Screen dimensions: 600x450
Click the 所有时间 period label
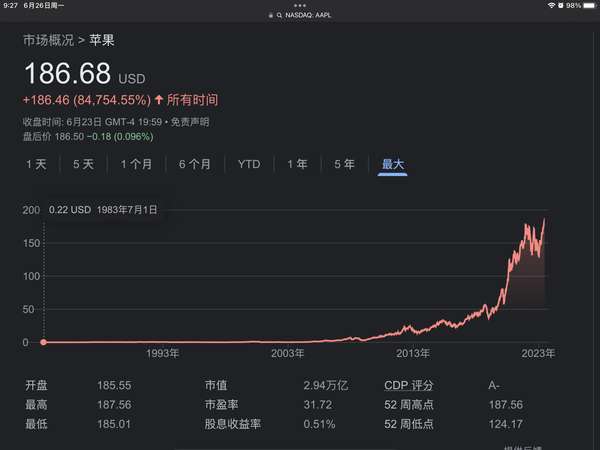(192, 100)
